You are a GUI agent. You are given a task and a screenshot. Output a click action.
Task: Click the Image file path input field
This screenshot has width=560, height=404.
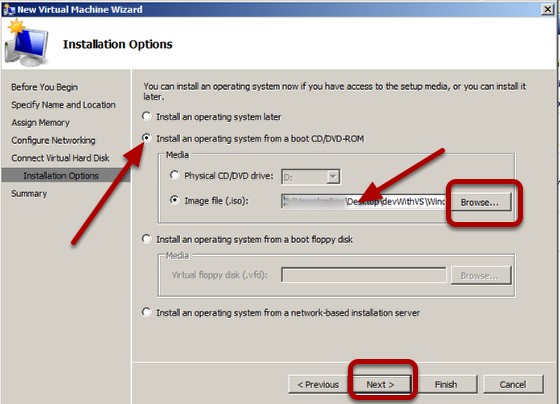[363, 202]
